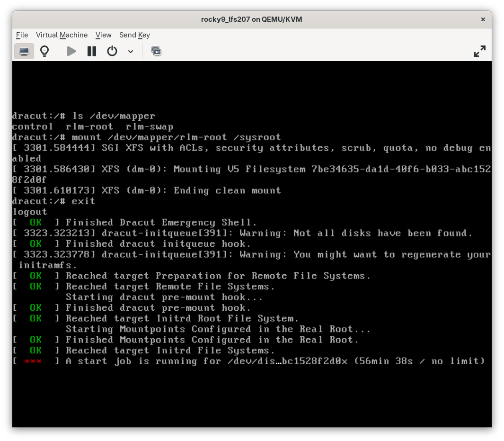Select the monitor icon in the toolbar
504x441 pixels.
24,51
